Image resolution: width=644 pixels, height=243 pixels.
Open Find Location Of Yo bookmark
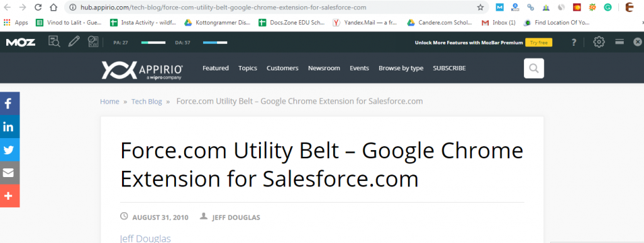[557, 23]
